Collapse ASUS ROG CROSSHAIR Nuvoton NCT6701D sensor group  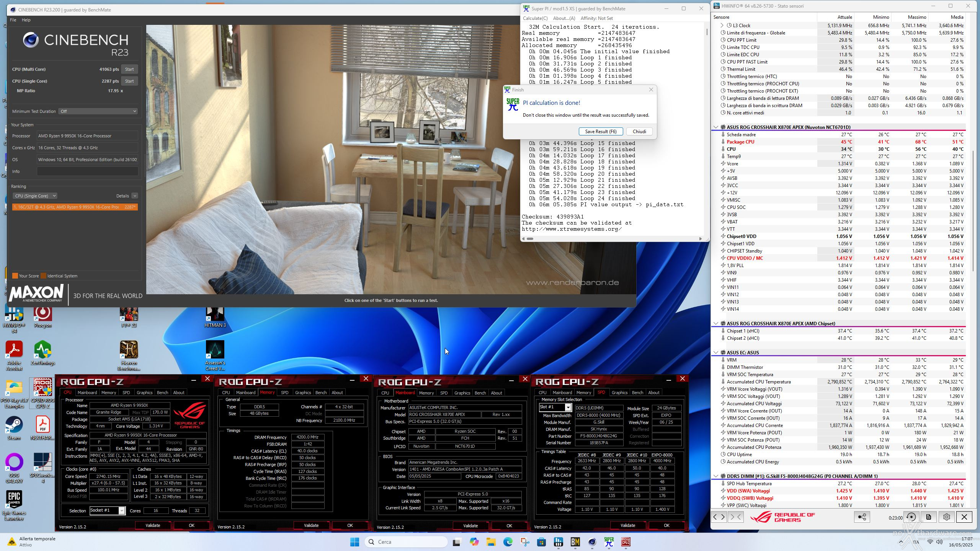point(715,127)
